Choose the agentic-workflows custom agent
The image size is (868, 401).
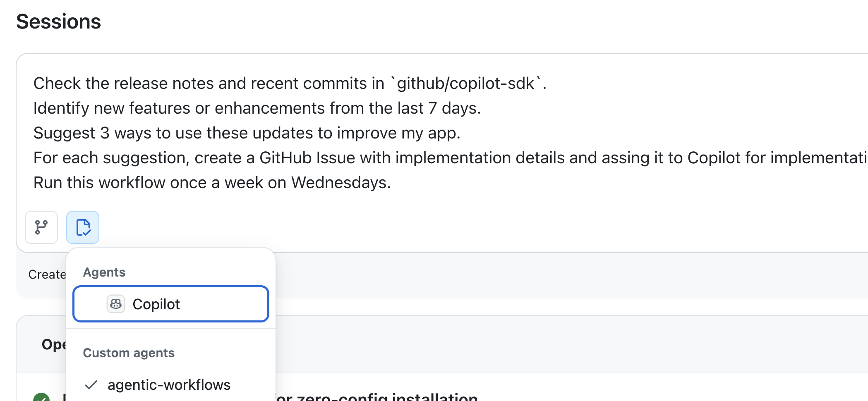169,385
